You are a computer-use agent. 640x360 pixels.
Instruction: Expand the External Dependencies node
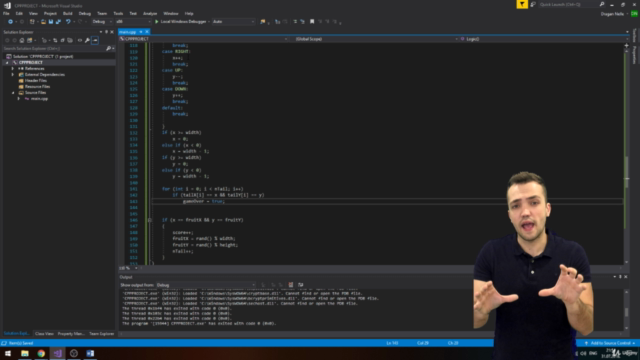coord(13,75)
